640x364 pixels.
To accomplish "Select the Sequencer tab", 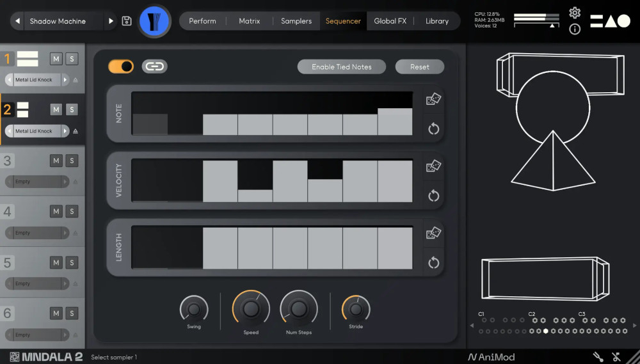I will (x=343, y=21).
